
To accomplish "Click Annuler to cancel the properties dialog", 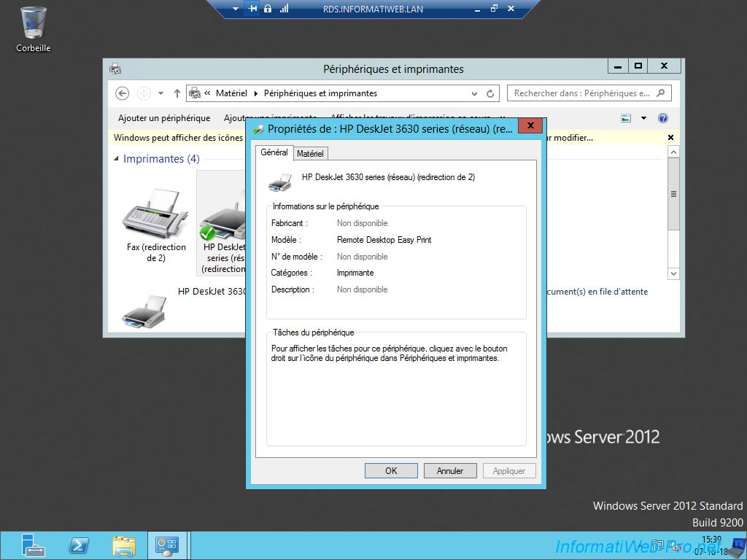I will click(450, 470).
